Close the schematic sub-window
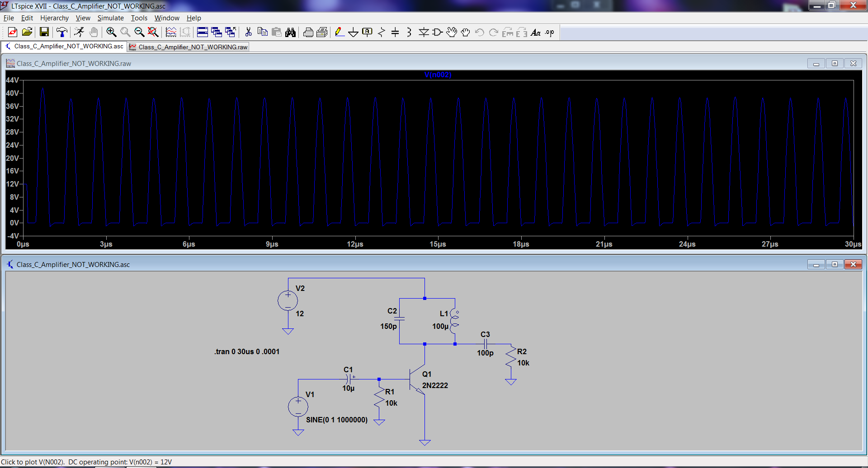868x468 pixels. [853, 265]
